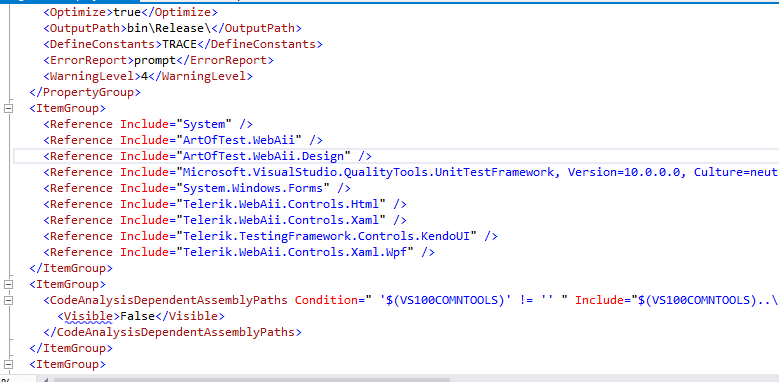Screen dimensions: 779x382
Task: Click the closing </CodeAnalysisDependentAssemblyPaths> tag
Action: coord(172,332)
